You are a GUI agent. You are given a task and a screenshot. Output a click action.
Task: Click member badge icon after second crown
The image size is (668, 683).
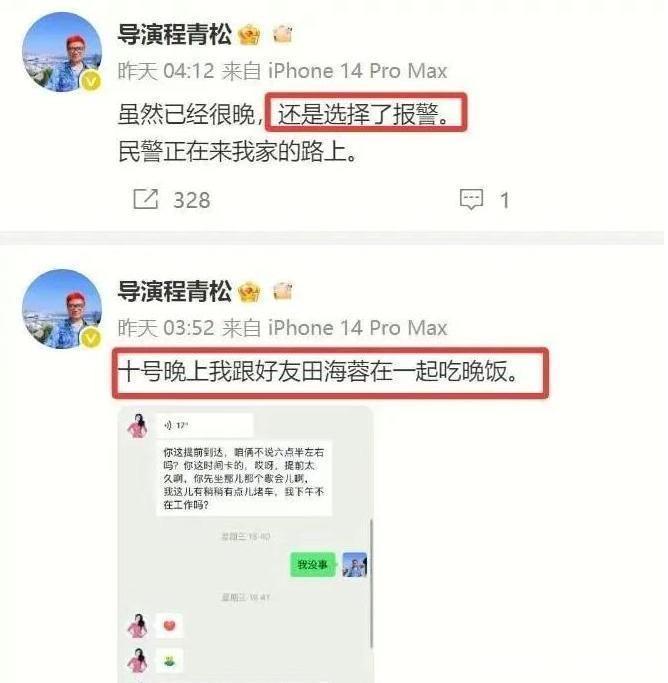click(x=283, y=291)
